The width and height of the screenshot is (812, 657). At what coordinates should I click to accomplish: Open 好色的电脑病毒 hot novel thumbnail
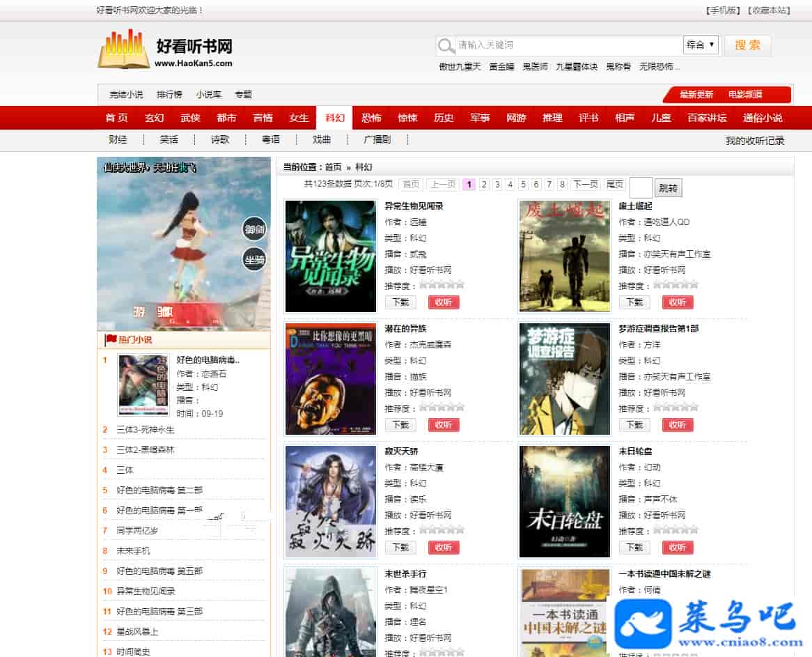point(143,385)
